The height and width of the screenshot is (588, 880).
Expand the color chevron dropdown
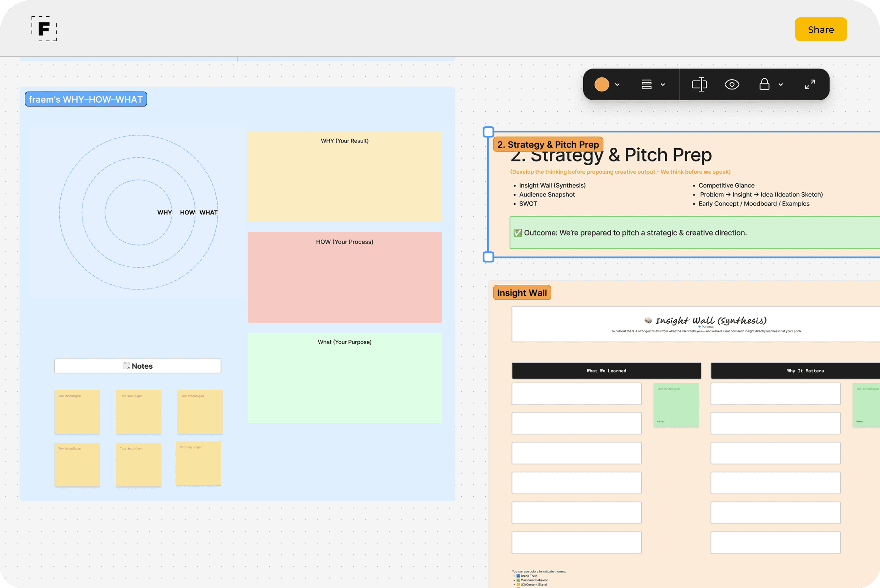617,85
